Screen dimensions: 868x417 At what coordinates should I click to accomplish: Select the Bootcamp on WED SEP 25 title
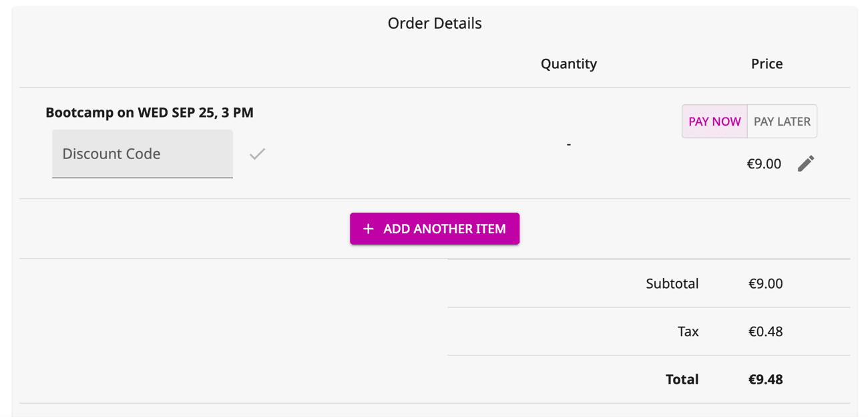pos(150,112)
